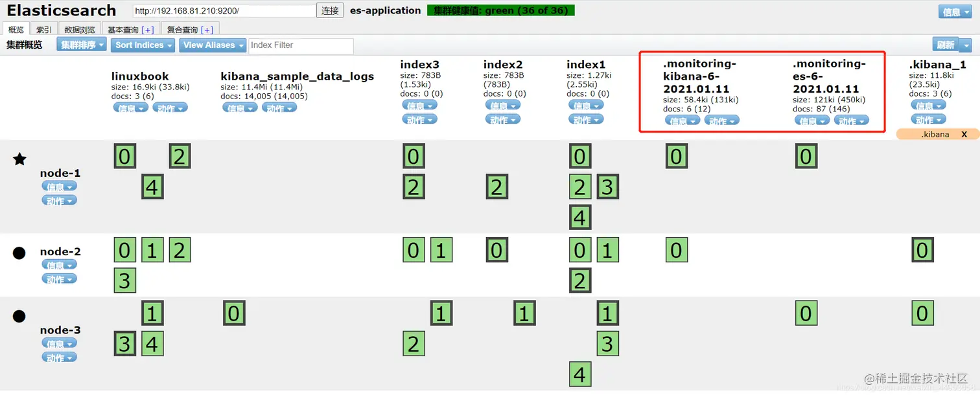The height and width of the screenshot is (397, 980).
Task: Switch to the 索引 tab
Action: [x=44, y=29]
